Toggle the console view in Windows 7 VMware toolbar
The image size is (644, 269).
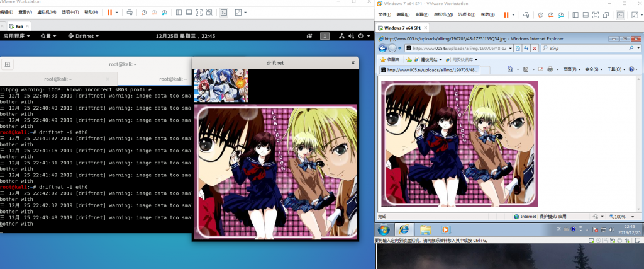pyautogui.click(x=620, y=15)
